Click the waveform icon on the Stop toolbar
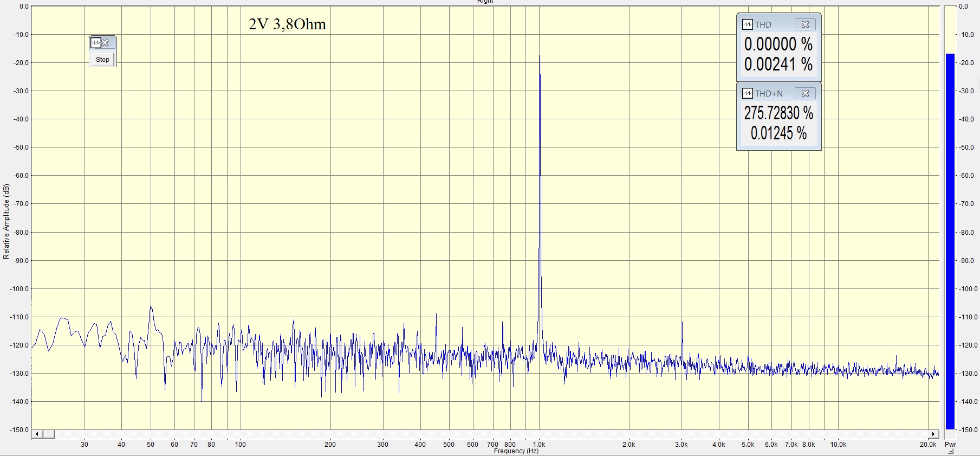Image resolution: width=980 pixels, height=456 pixels. click(x=96, y=43)
